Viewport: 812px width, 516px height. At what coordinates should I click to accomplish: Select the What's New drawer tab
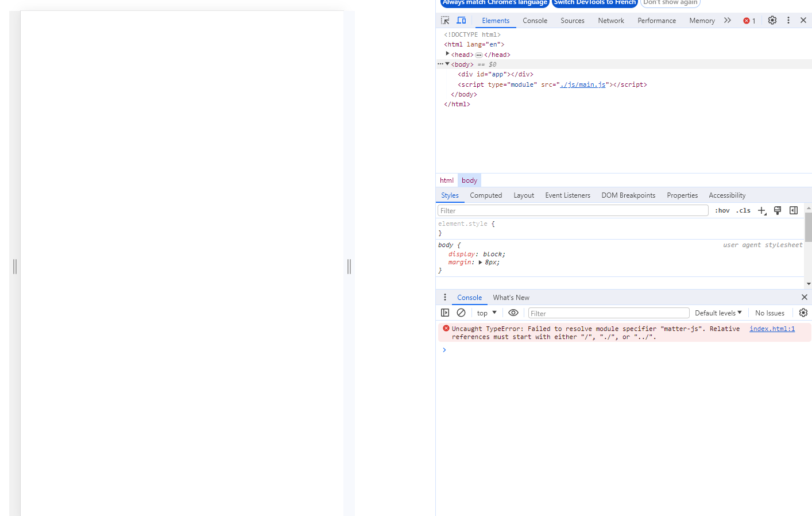click(511, 298)
